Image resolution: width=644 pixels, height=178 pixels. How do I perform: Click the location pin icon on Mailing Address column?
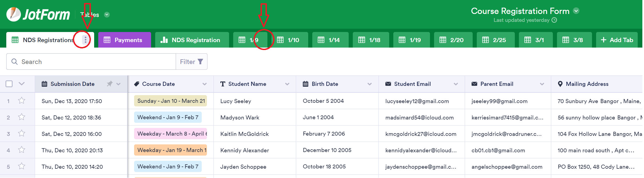coord(560,84)
